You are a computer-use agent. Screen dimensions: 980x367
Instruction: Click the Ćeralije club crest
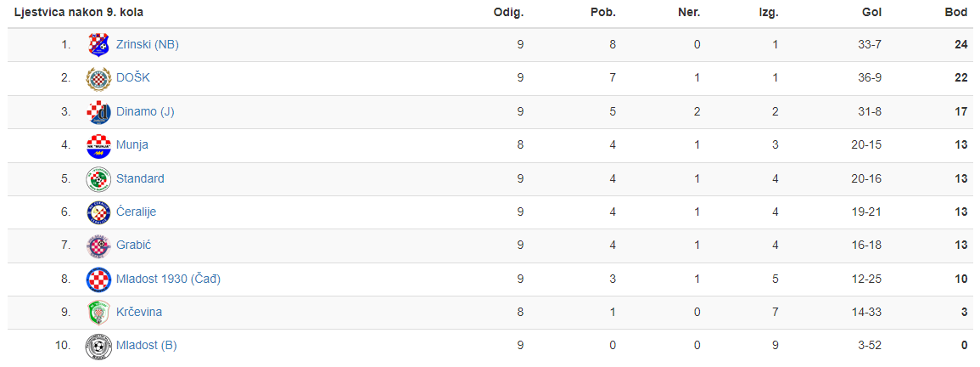click(98, 212)
